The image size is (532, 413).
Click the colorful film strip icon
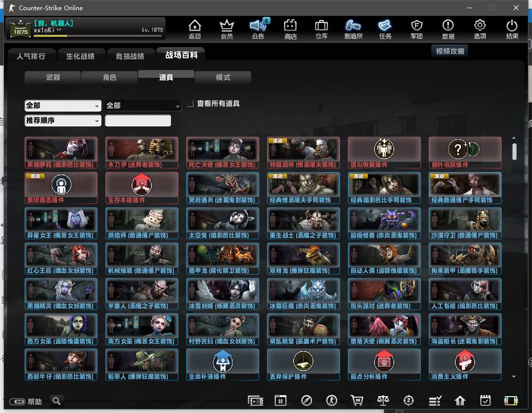[511, 401]
